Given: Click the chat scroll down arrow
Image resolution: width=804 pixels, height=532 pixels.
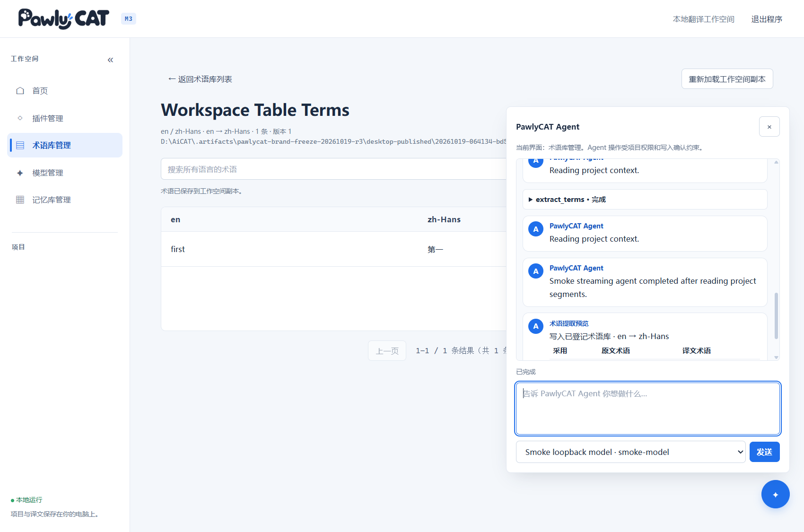Looking at the screenshot, I should click(776, 358).
